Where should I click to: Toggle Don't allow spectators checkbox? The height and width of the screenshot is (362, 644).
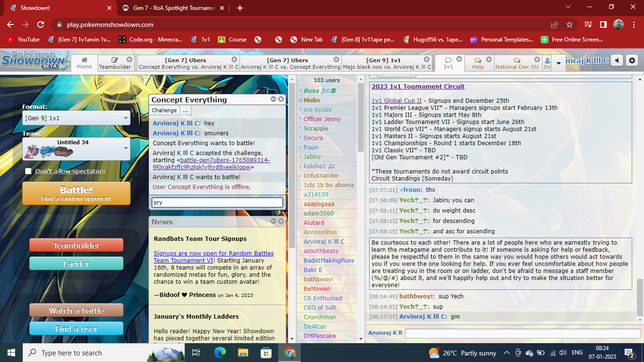(x=28, y=171)
